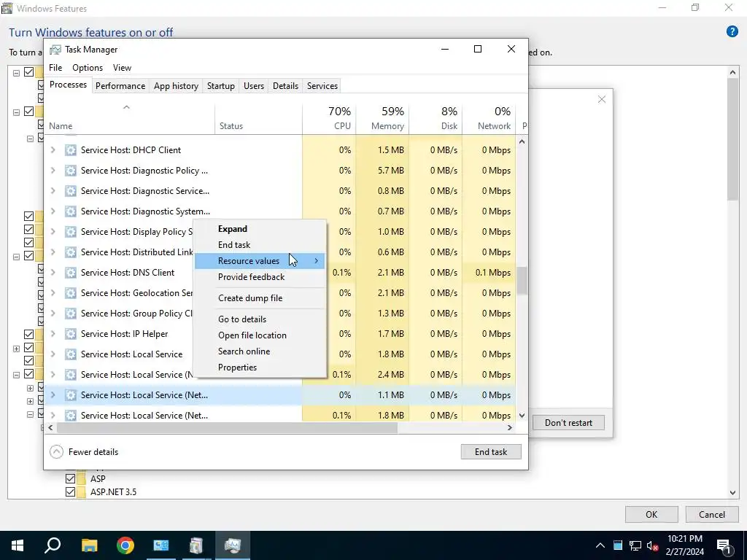This screenshot has height=560, width=747.
Task: Click the End task button at the bottom of Task Manager
Action: click(x=491, y=452)
